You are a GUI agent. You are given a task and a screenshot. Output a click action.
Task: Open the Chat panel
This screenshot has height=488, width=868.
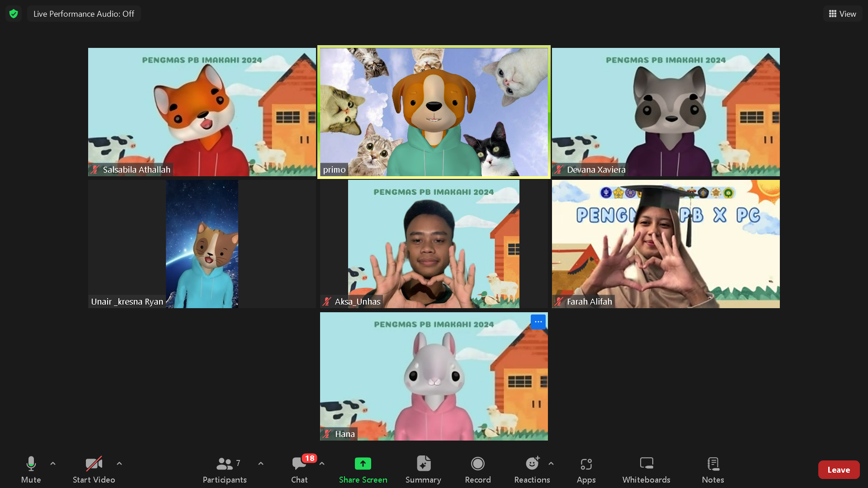[299, 469]
